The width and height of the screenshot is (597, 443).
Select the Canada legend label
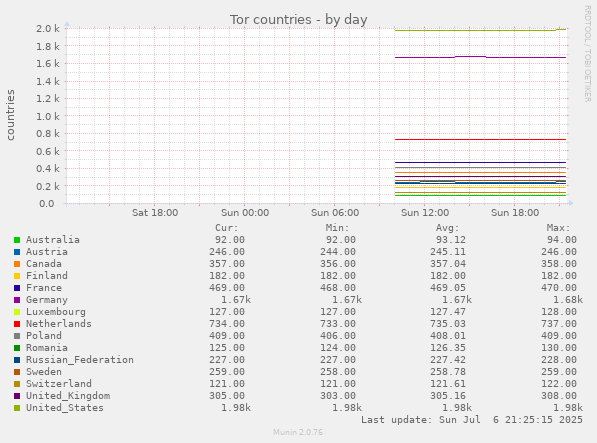(x=43, y=264)
